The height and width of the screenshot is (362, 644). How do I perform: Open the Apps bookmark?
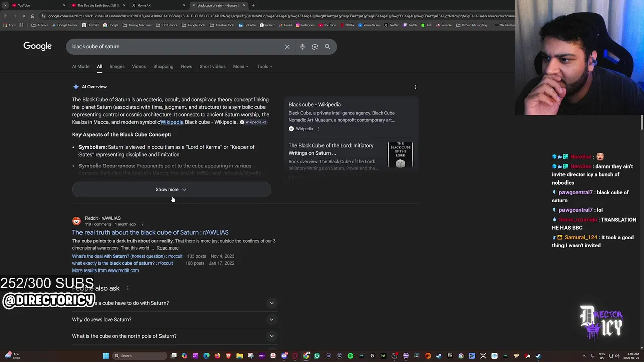[10, 25]
